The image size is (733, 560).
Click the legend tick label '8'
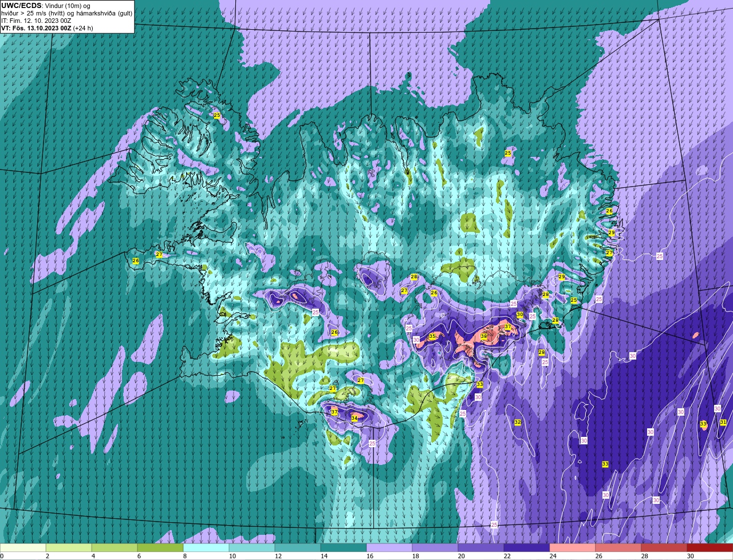185,556
